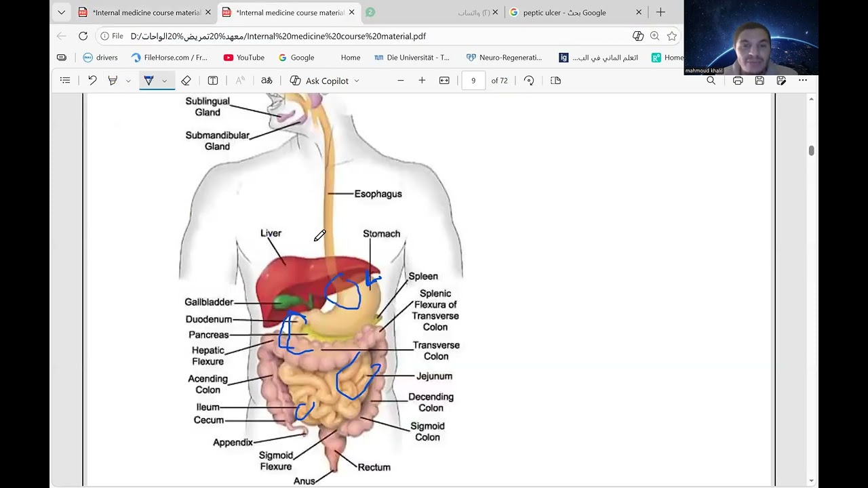Click the browser Back button
This screenshot has width=868, height=488.
[62, 36]
